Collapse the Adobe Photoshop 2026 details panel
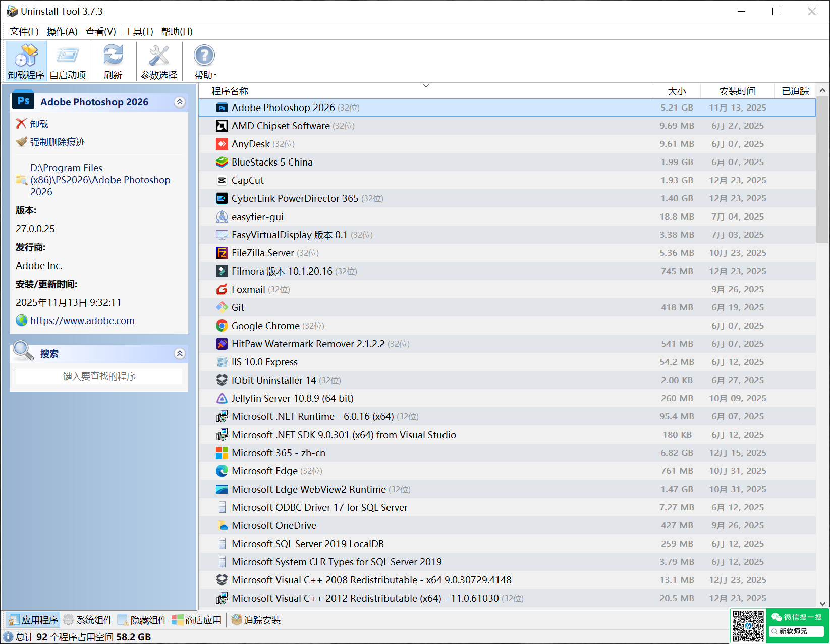Image resolution: width=830 pixels, height=644 pixels. (180, 102)
